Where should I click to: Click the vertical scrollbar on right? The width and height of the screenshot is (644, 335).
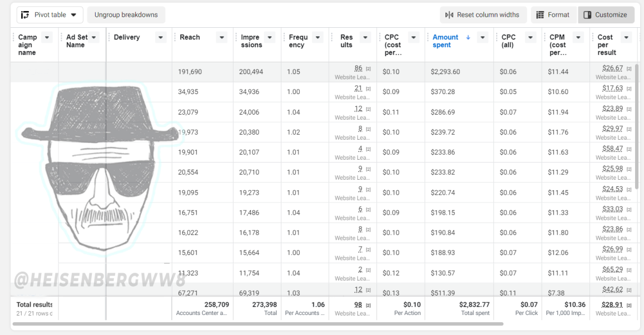click(x=637, y=127)
